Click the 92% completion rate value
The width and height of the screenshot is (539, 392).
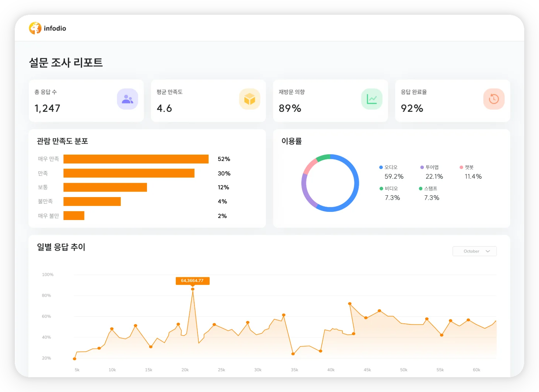click(x=412, y=109)
